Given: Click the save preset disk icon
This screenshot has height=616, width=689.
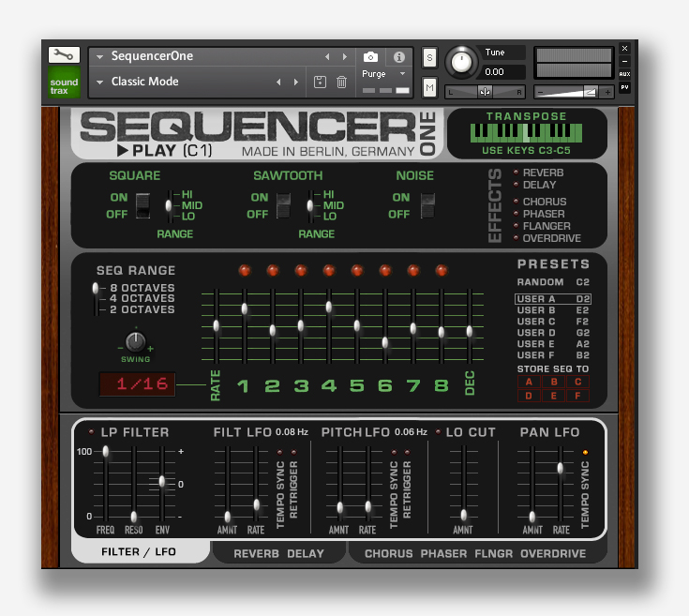Looking at the screenshot, I should (320, 82).
